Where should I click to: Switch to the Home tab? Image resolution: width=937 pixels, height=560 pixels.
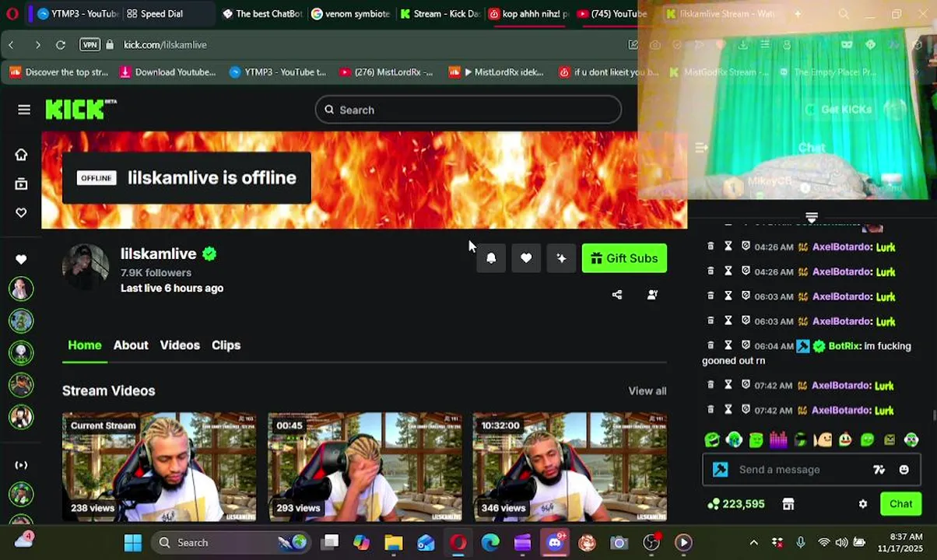click(x=85, y=345)
